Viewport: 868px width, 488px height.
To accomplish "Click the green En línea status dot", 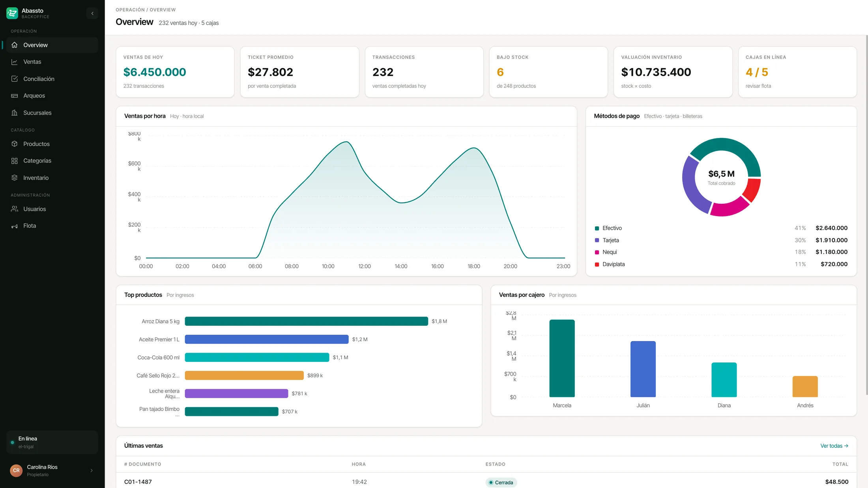I will pos(13,442).
